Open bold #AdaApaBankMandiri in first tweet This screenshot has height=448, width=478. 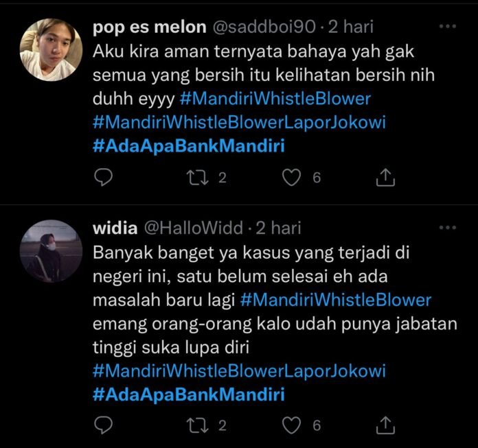tap(189, 146)
